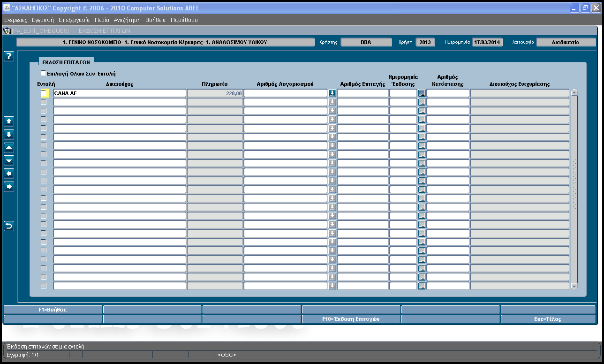Screen dimensions: 604x364
Task: Click the question mark help icon
Action: 9,56
